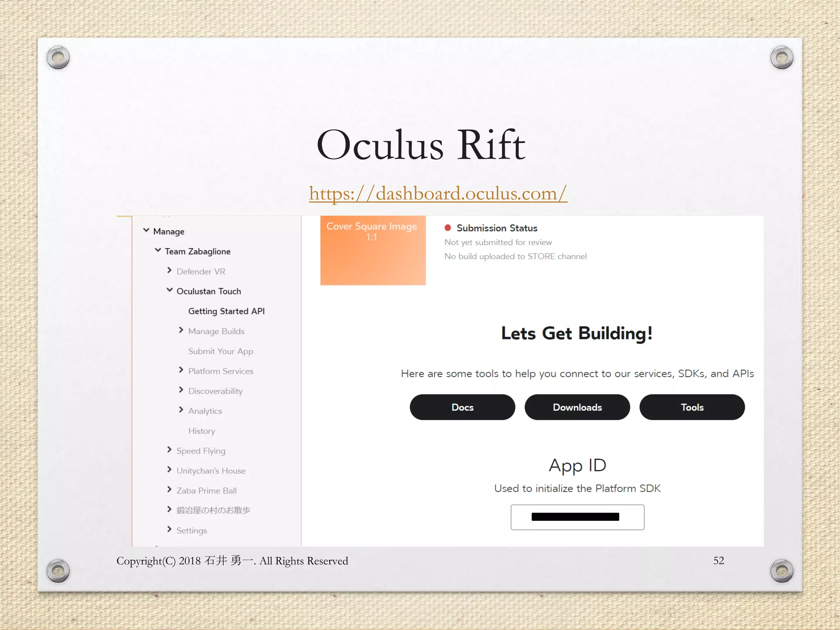Select Manage label in sidebar

(169, 232)
